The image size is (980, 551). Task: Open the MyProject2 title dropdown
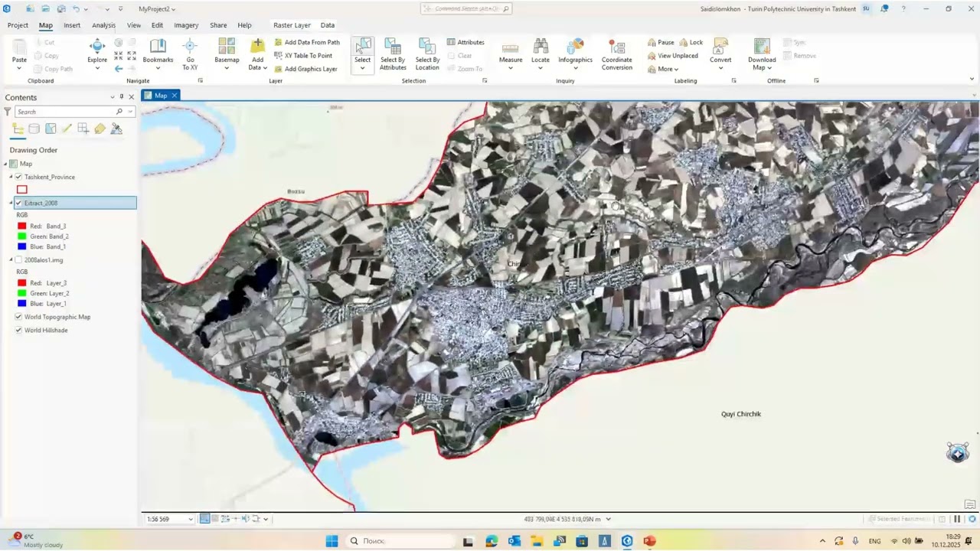157,9
